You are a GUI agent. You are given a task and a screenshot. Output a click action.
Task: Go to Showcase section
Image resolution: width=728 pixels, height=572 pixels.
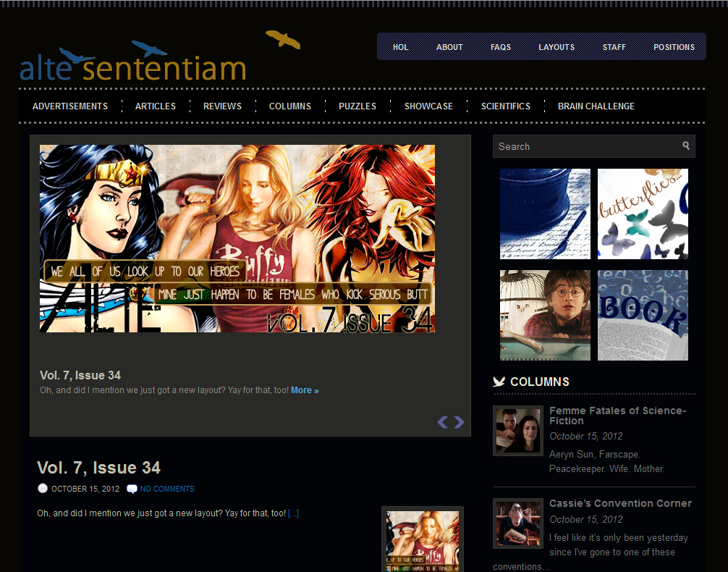(428, 106)
